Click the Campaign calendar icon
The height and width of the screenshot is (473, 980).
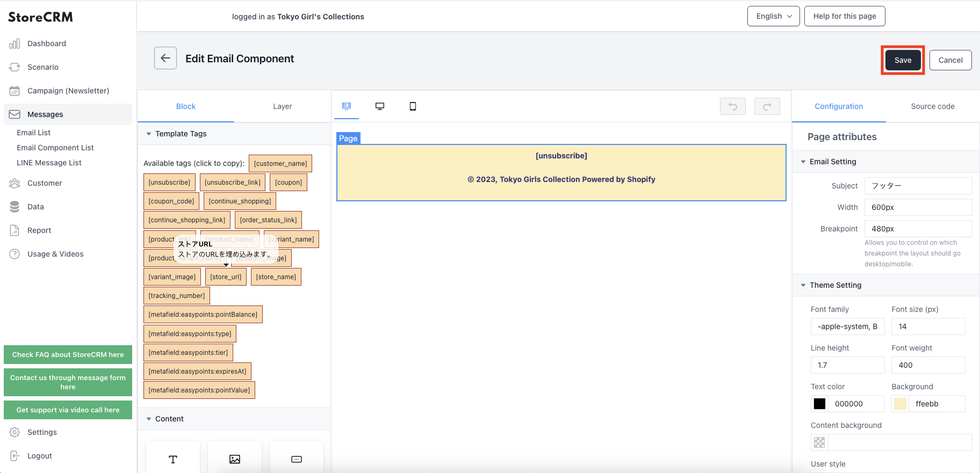(15, 91)
